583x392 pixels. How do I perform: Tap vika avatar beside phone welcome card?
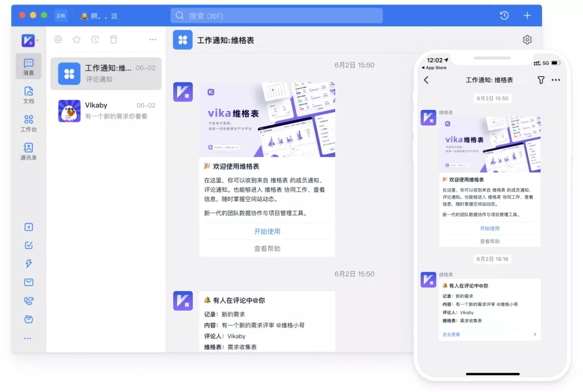tap(428, 118)
